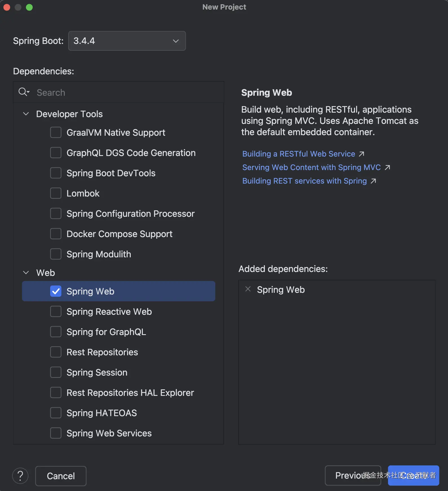Enable the Spring Session checkbox
Viewport: 448px width, 491px height.
[x=56, y=372]
